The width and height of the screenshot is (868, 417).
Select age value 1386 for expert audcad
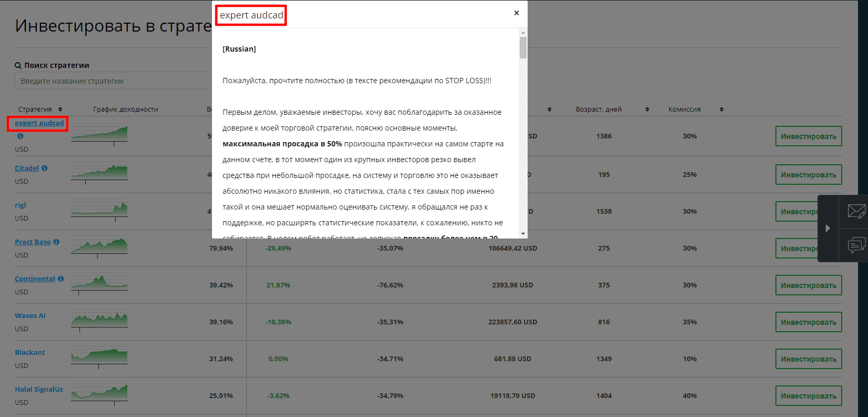pos(604,136)
